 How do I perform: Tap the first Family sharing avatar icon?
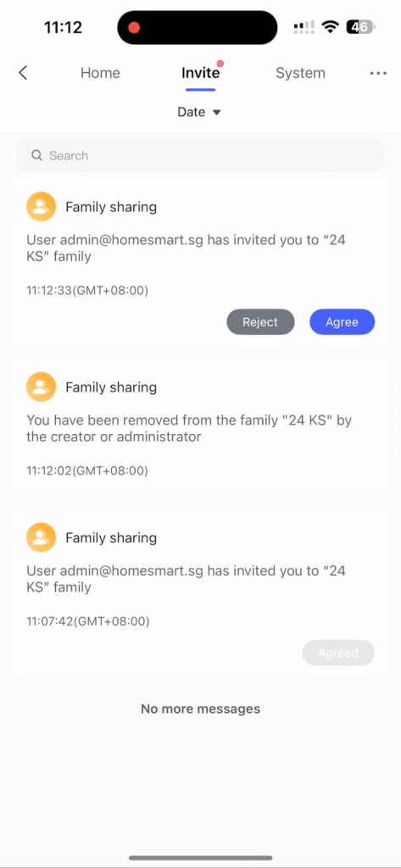click(41, 207)
